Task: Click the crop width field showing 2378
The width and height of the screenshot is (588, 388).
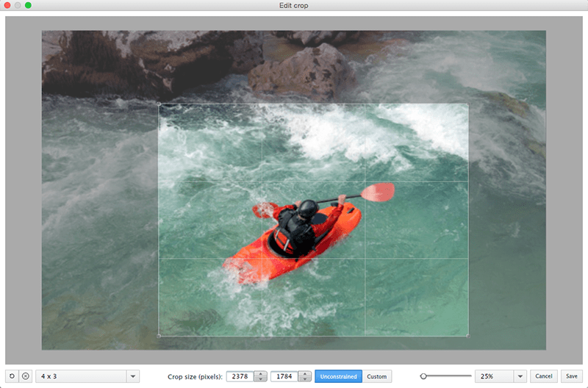Action: 240,376
